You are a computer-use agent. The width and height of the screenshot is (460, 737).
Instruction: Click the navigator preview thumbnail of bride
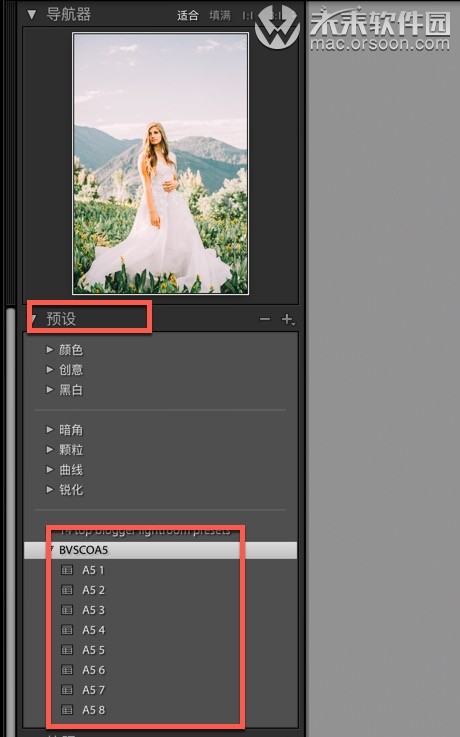[x=161, y=164]
